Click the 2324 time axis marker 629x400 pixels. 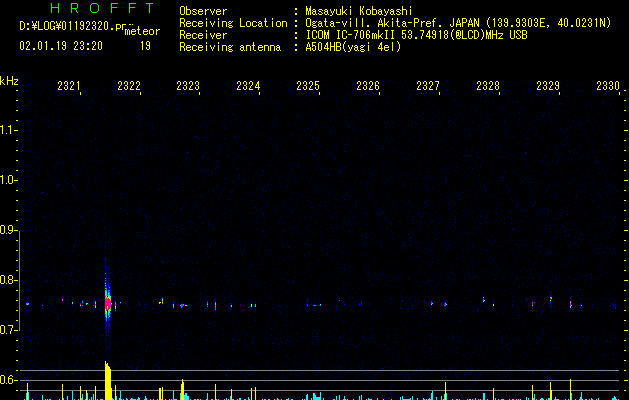[248, 86]
